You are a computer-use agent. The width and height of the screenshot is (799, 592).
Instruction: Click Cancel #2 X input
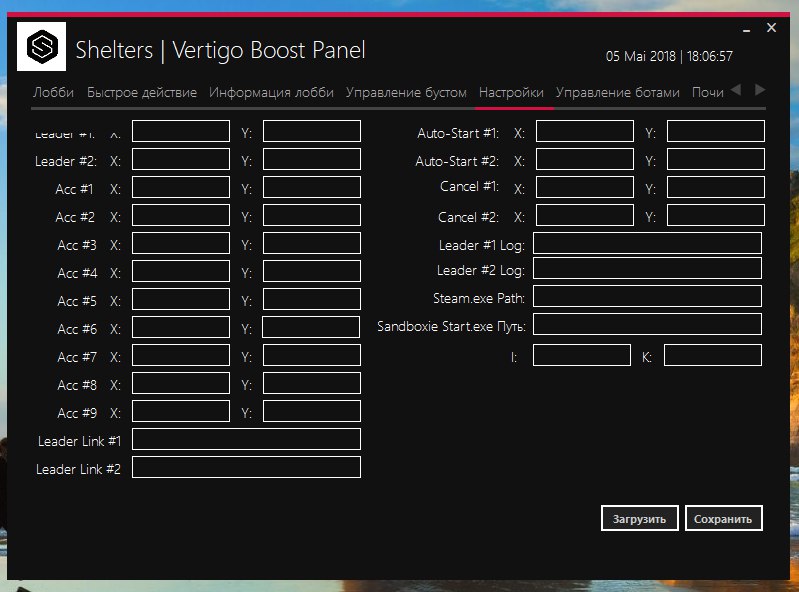coord(585,216)
